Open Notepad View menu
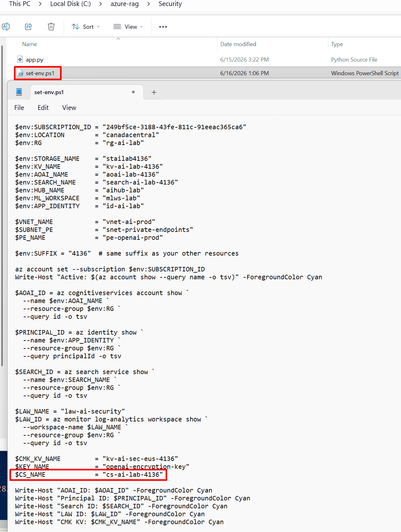401x532 pixels. (69, 108)
